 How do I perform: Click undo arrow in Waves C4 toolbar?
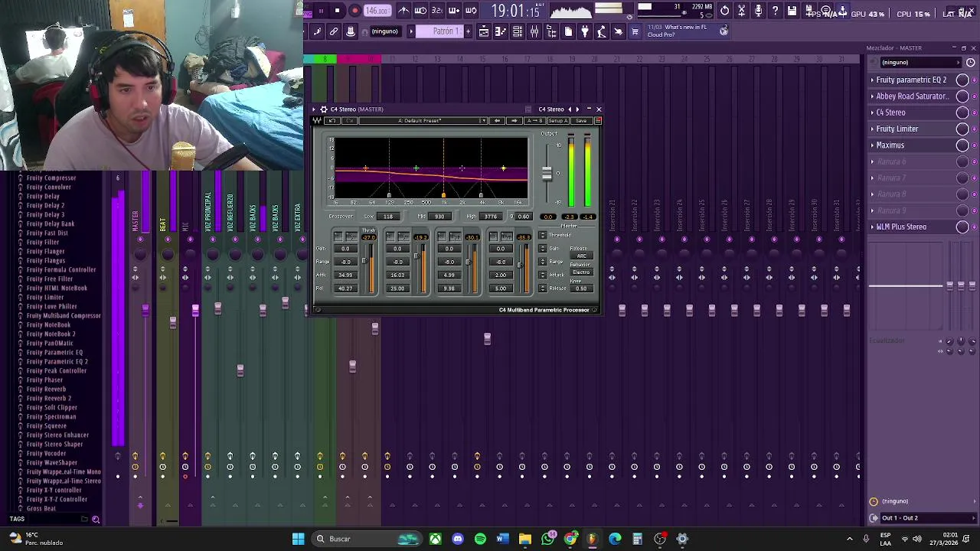click(x=332, y=121)
